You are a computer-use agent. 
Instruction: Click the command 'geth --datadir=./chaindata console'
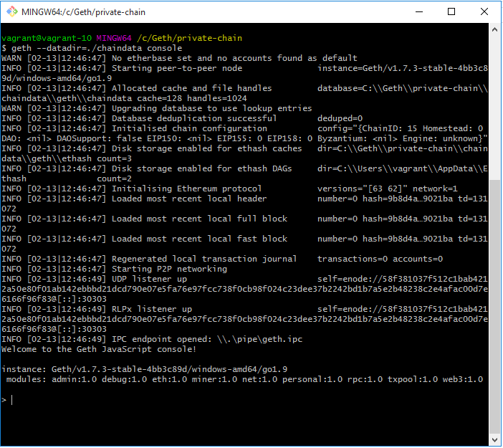[x=97, y=48]
